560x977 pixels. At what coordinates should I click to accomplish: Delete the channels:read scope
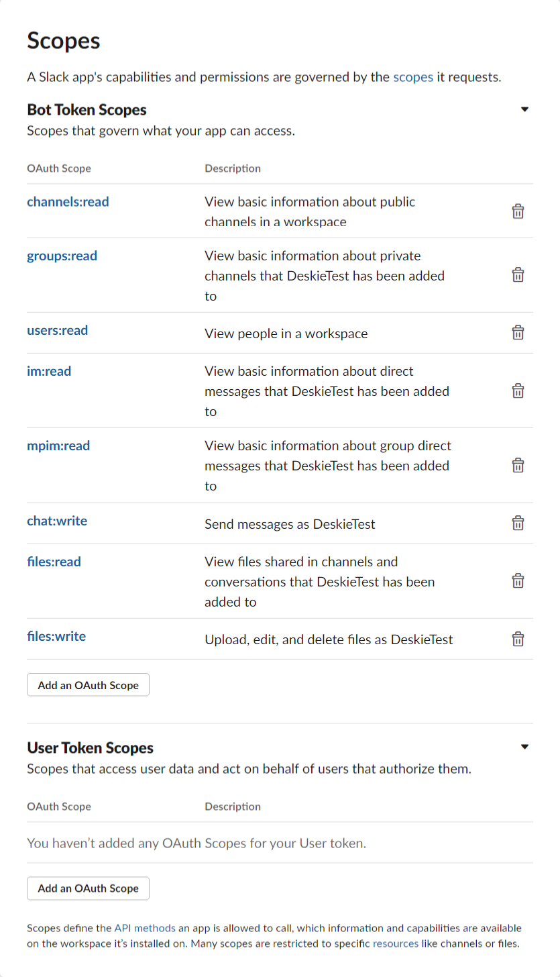pos(518,211)
